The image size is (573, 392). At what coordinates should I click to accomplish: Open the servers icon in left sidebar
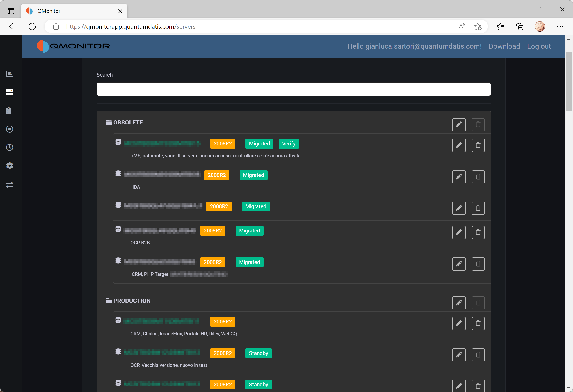[x=9, y=92]
